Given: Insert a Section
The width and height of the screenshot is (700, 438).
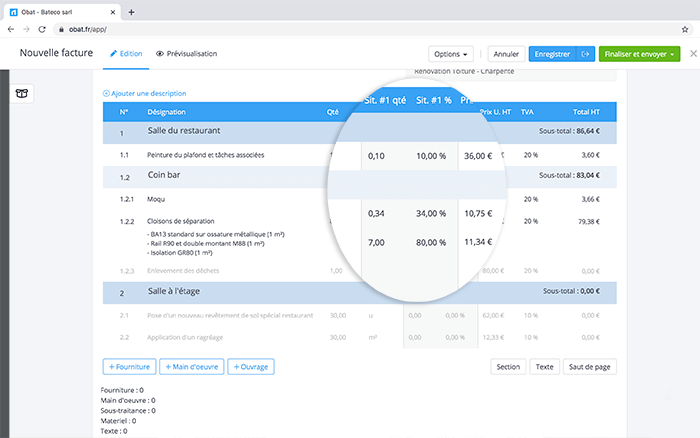Looking at the screenshot, I should tap(508, 367).
